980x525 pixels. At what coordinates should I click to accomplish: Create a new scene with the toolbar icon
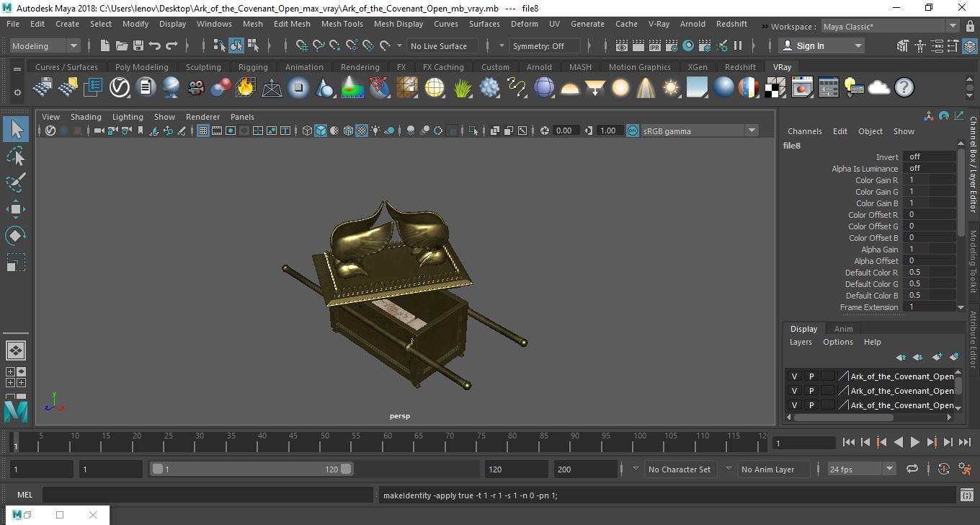[105, 45]
